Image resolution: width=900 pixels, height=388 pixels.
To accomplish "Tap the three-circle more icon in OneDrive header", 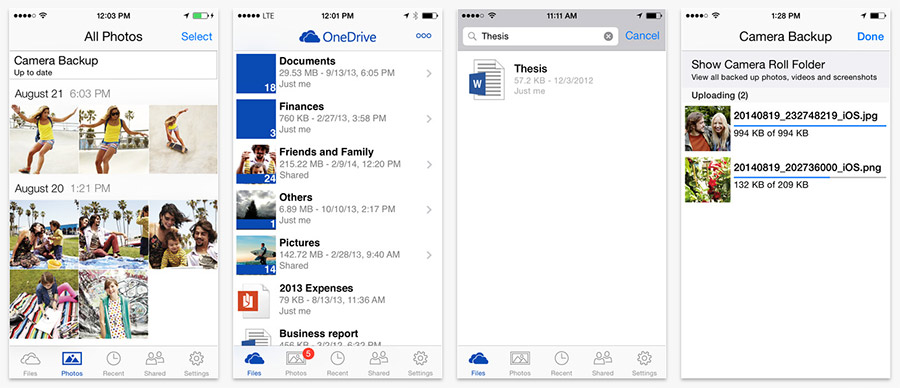I will click(424, 36).
